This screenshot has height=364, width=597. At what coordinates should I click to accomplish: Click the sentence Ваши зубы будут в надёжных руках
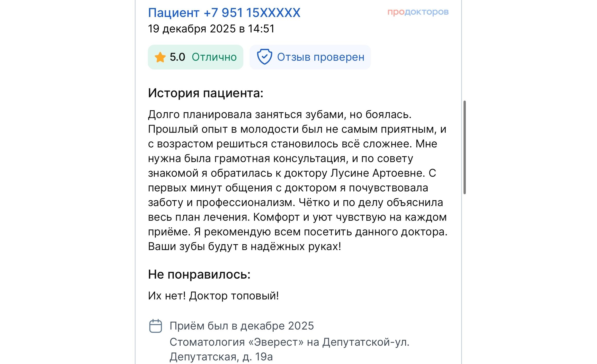click(244, 246)
